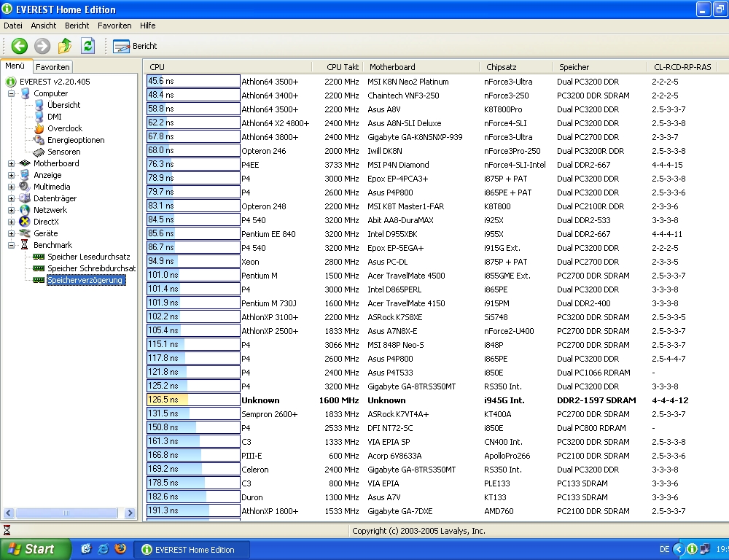
Task: Expand the DirectX tree node
Action: pos(11,222)
